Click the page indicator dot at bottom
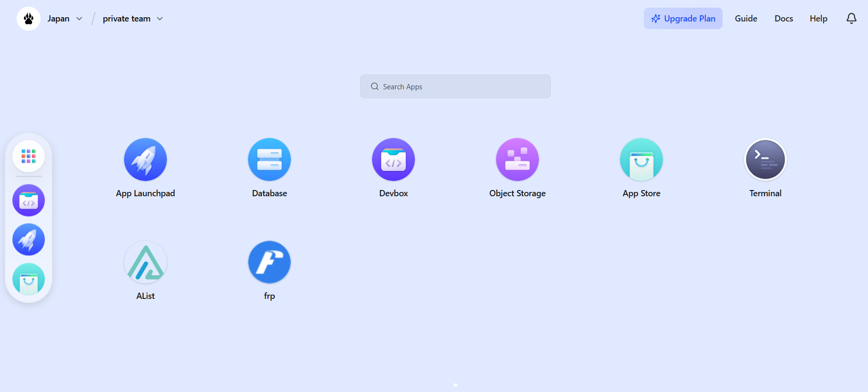This screenshot has height=392, width=868. pos(455,385)
